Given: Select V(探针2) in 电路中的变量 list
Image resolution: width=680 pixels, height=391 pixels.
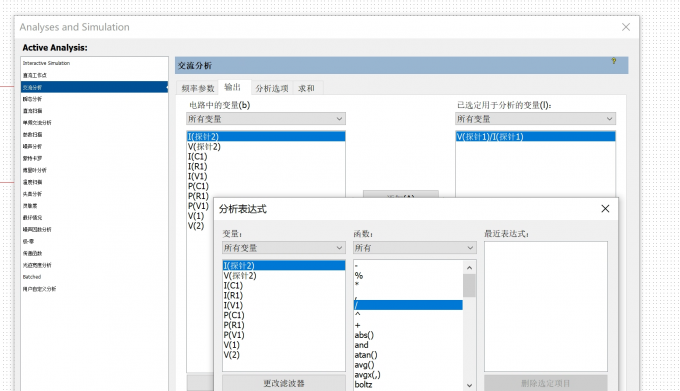Looking at the screenshot, I should click(266, 147).
